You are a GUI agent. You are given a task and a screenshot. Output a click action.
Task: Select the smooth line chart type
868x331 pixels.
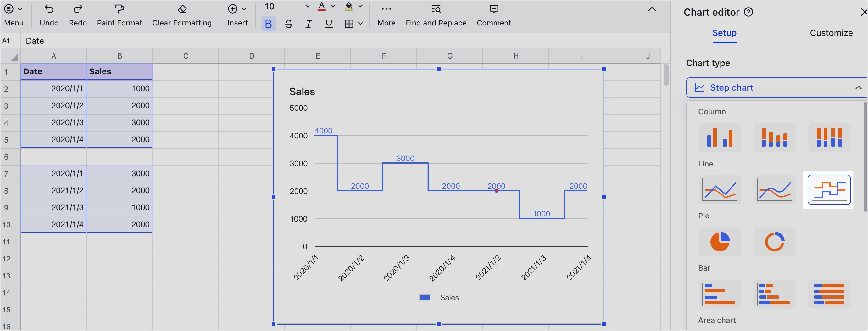click(774, 189)
